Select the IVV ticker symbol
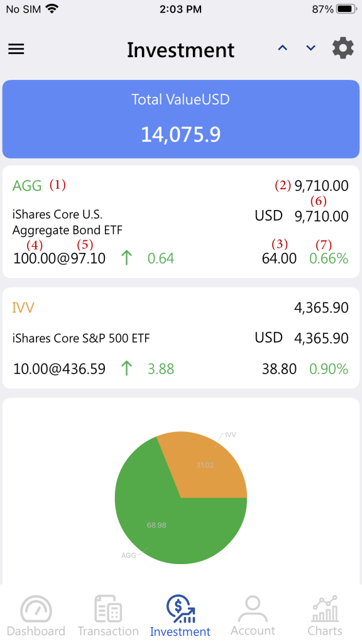362x644 pixels. coord(23,308)
